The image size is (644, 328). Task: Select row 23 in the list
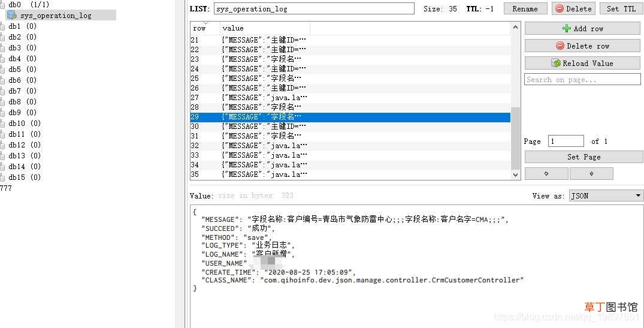coord(350,59)
